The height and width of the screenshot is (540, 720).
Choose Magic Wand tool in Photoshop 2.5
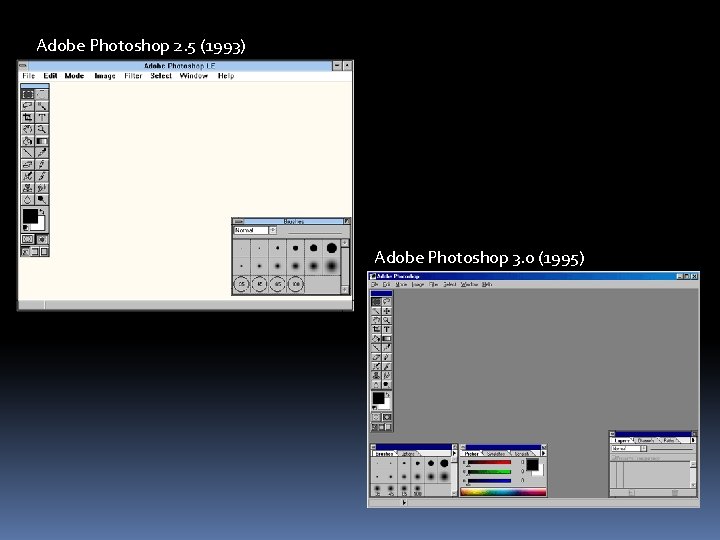click(42, 106)
